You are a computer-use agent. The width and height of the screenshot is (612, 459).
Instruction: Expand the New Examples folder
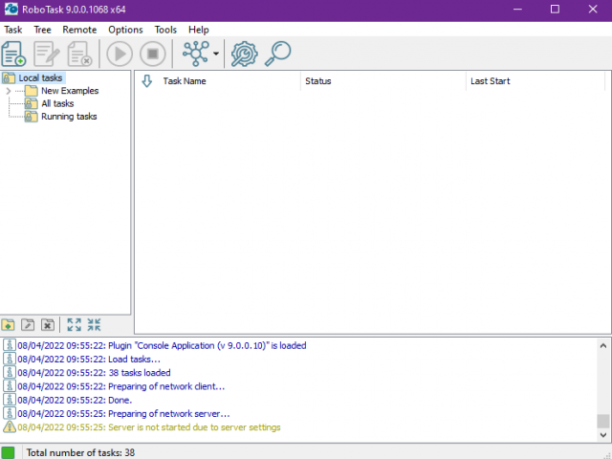(8, 91)
